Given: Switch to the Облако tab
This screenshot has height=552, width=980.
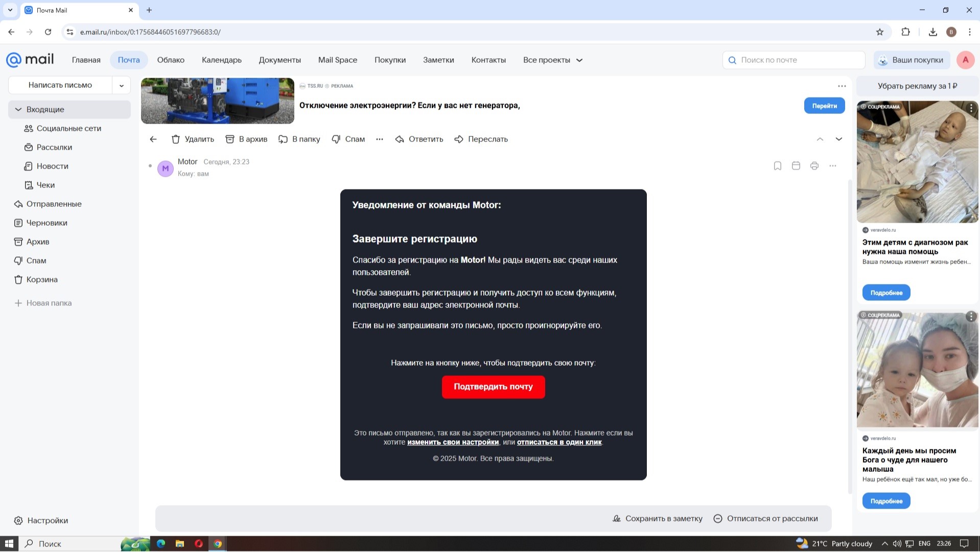Looking at the screenshot, I should [x=171, y=60].
